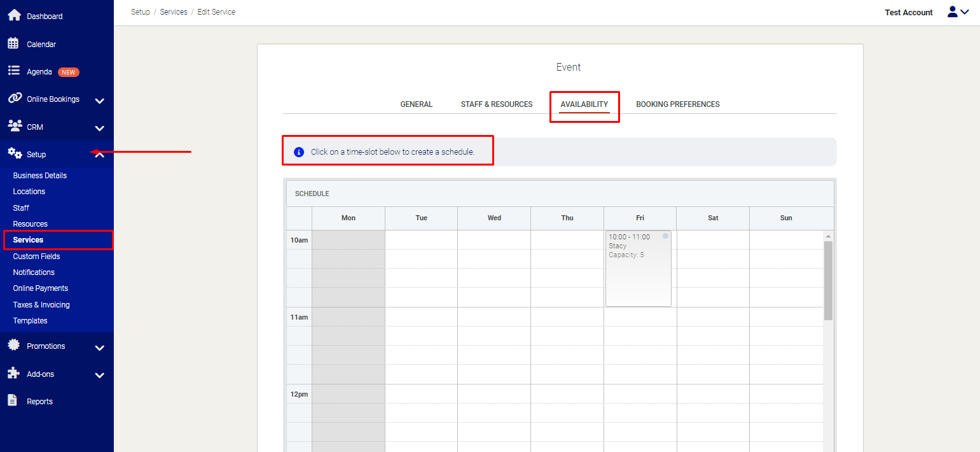Expand the Promotions submenu chevron
Image resolution: width=980 pixels, height=452 pixels.
pyautogui.click(x=99, y=348)
